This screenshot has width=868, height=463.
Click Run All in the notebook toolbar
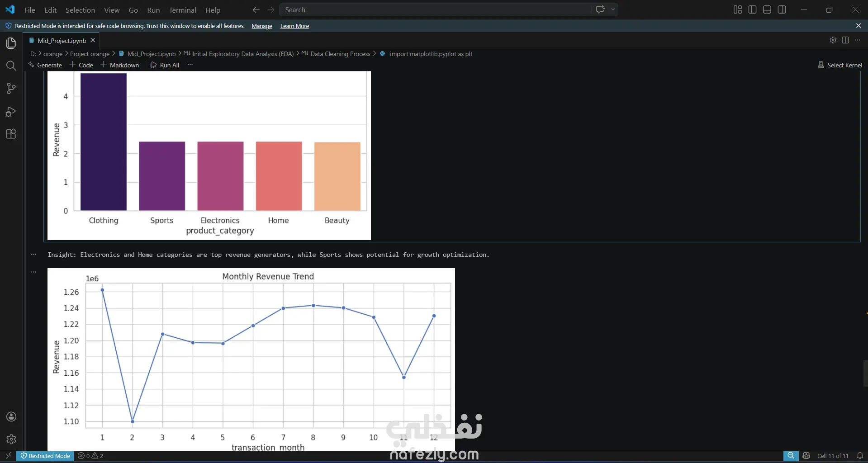(165, 65)
